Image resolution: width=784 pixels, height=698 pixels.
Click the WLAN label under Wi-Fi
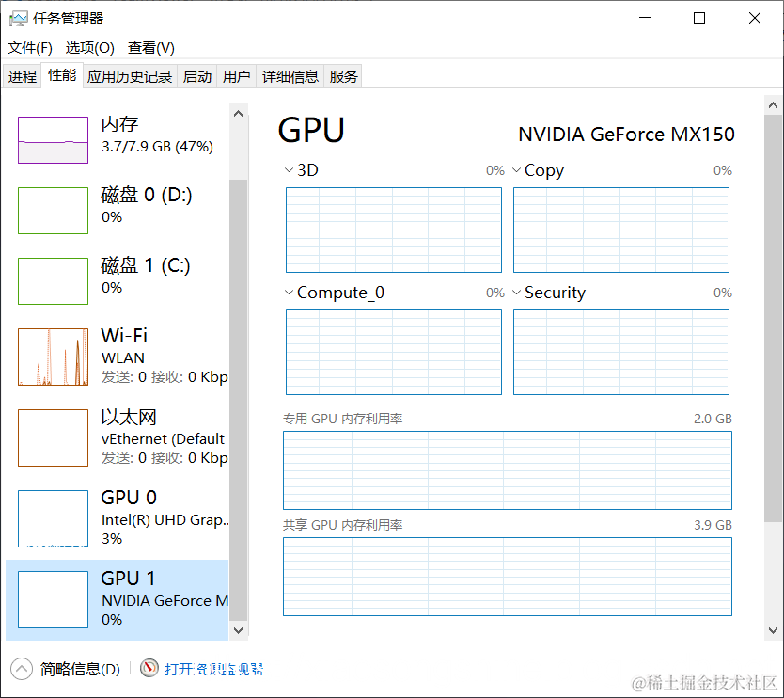(122, 358)
